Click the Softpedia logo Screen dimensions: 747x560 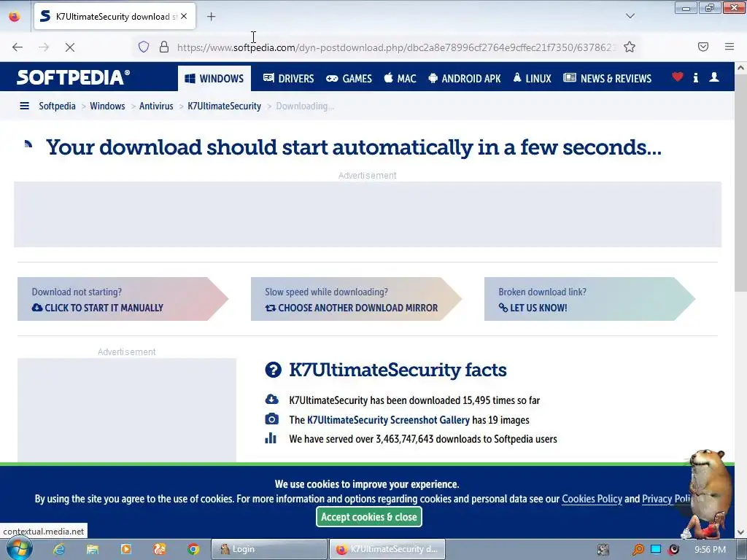tap(73, 77)
